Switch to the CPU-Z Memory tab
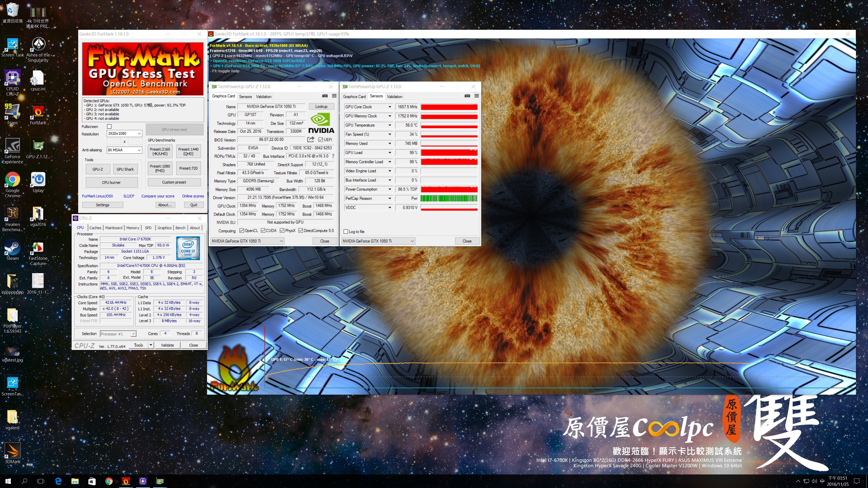The height and width of the screenshot is (488, 868). point(133,228)
